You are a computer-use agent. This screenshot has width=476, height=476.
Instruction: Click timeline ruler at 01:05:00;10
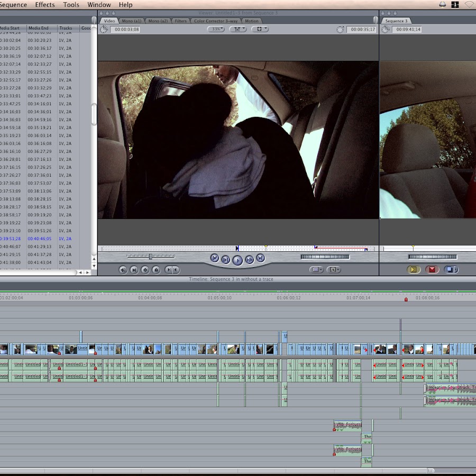[219, 298]
